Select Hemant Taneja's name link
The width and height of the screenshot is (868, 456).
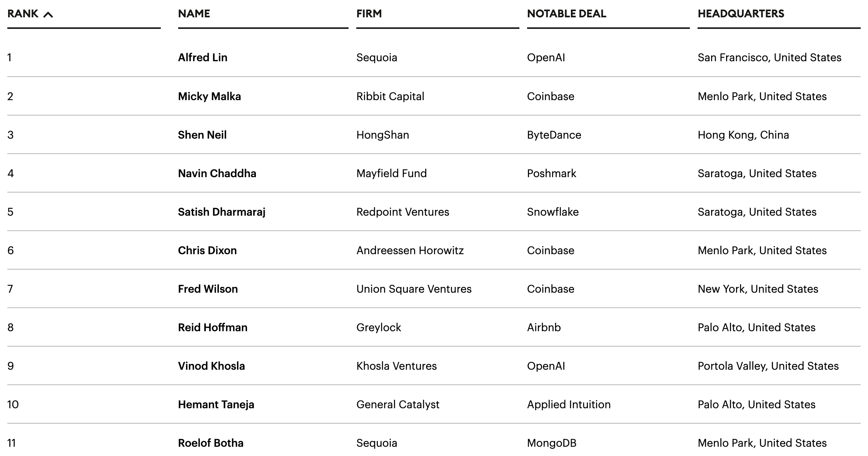click(216, 404)
